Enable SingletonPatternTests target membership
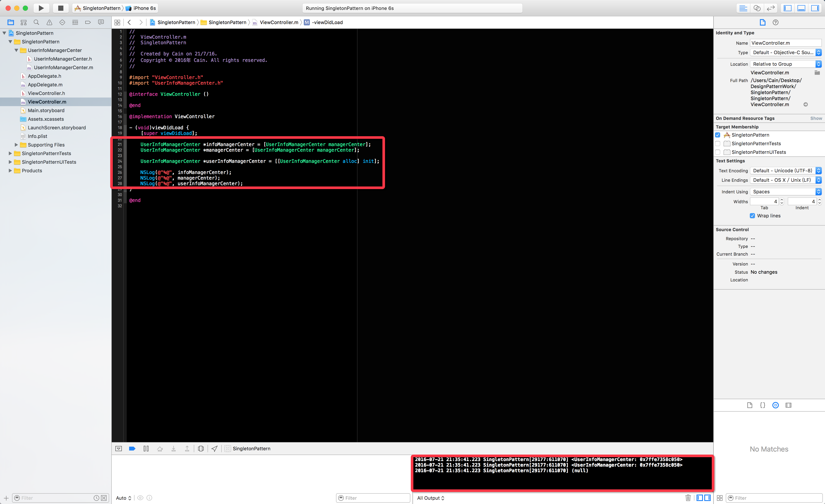The width and height of the screenshot is (825, 504). [x=718, y=144]
